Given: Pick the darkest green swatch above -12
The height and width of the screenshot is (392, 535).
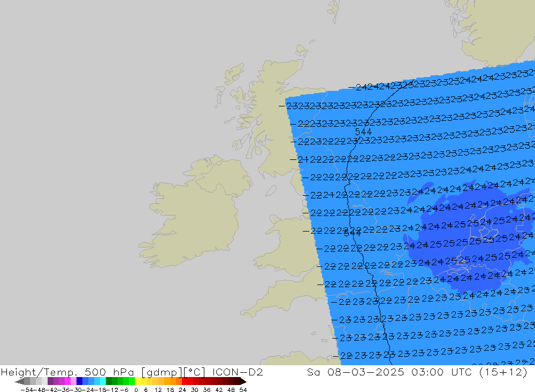Looking at the screenshot, I should pyautogui.click(x=109, y=381).
